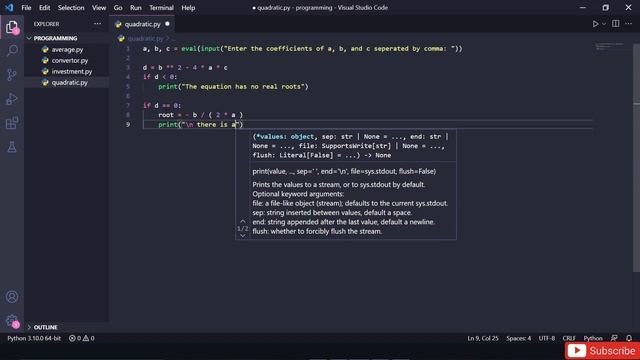Open the View menu
640x360 pixels.
point(99,8)
